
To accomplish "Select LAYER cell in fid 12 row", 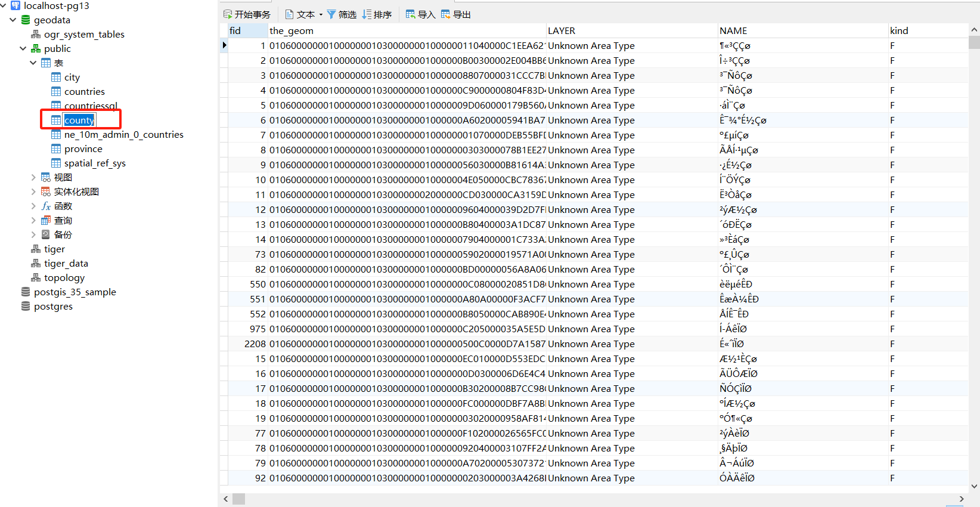I will (x=632, y=209).
